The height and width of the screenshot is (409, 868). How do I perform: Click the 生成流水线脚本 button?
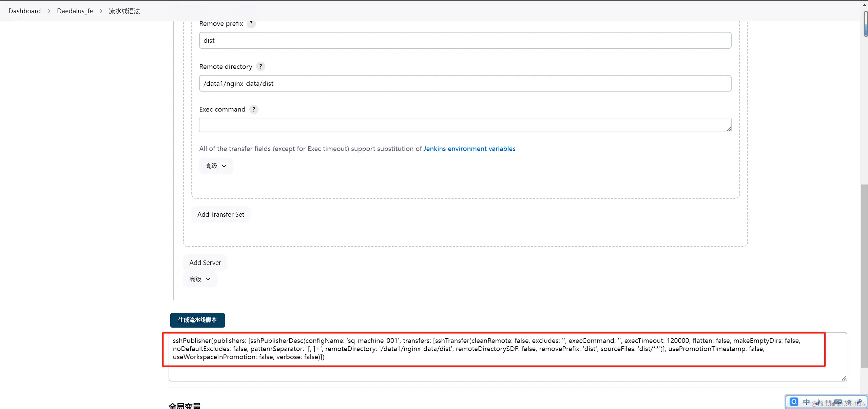tap(197, 320)
